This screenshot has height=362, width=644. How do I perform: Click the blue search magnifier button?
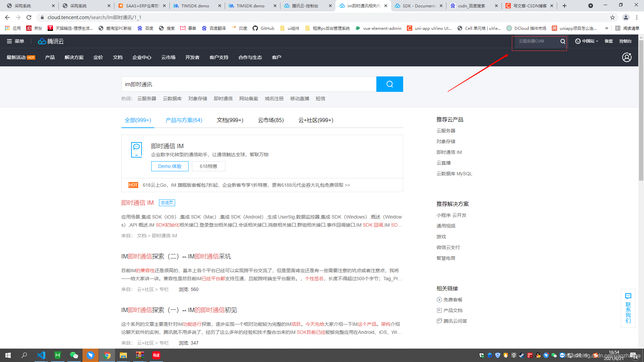point(389,84)
